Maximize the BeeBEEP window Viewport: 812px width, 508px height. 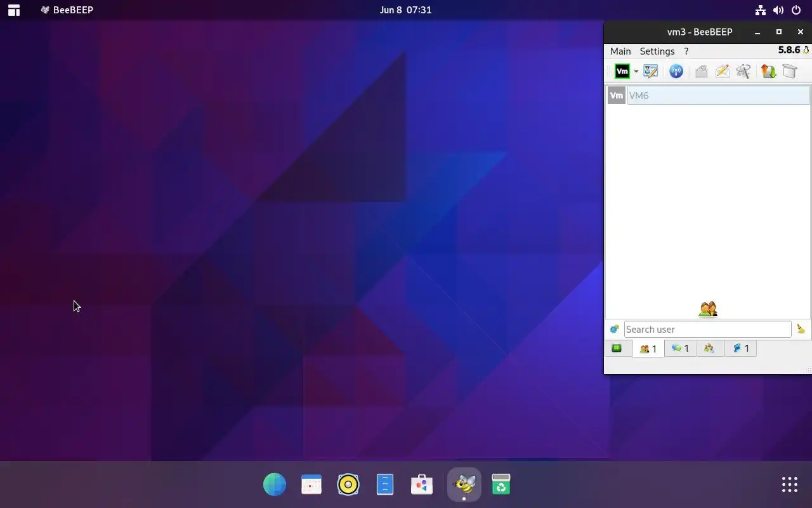(779, 32)
